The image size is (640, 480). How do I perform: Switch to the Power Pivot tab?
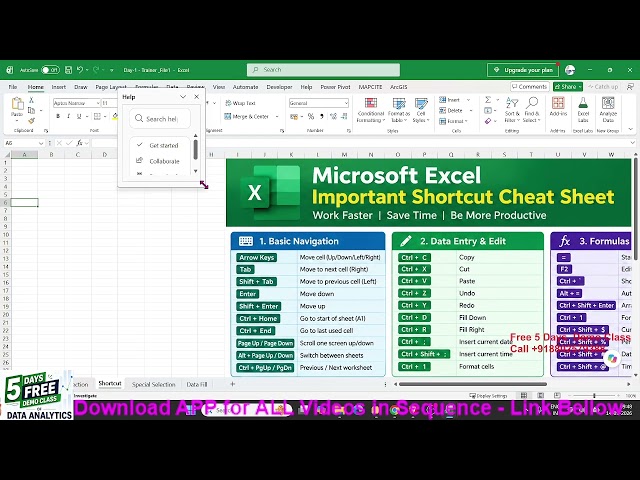click(x=335, y=87)
